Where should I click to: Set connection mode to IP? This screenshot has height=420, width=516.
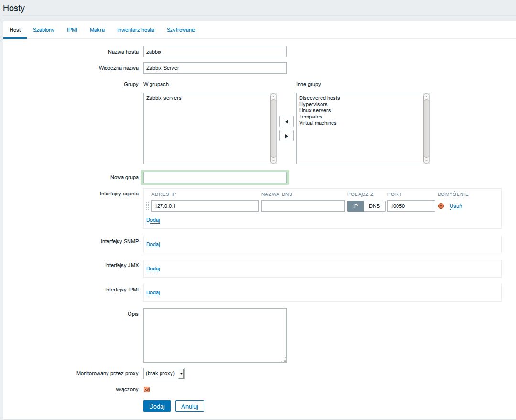pos(355,206)
